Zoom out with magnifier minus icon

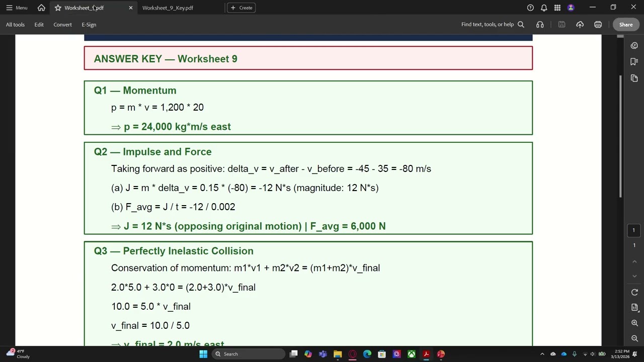click(634, 338)
